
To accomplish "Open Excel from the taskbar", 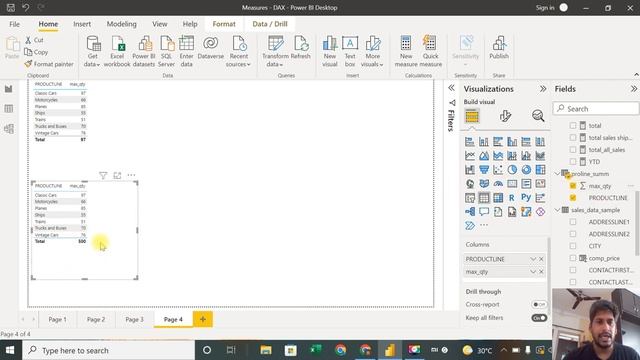I will 316,350.
